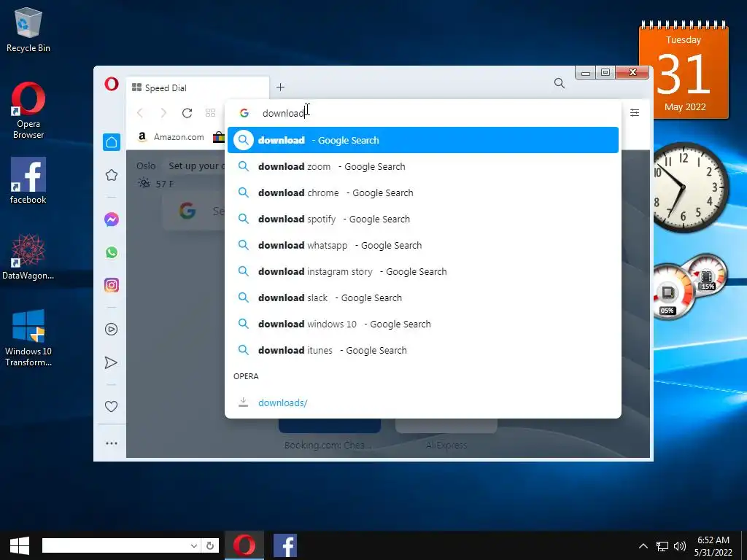Screen dimensions: 747x560
Task: Select 'download slack' suggestion
Action: tap(423, 297)
